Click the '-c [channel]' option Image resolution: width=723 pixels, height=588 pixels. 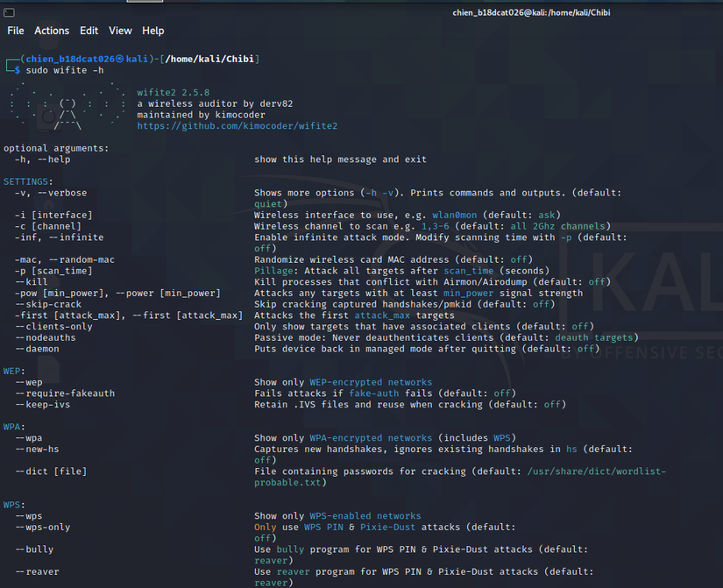click(x=48, y=226)
